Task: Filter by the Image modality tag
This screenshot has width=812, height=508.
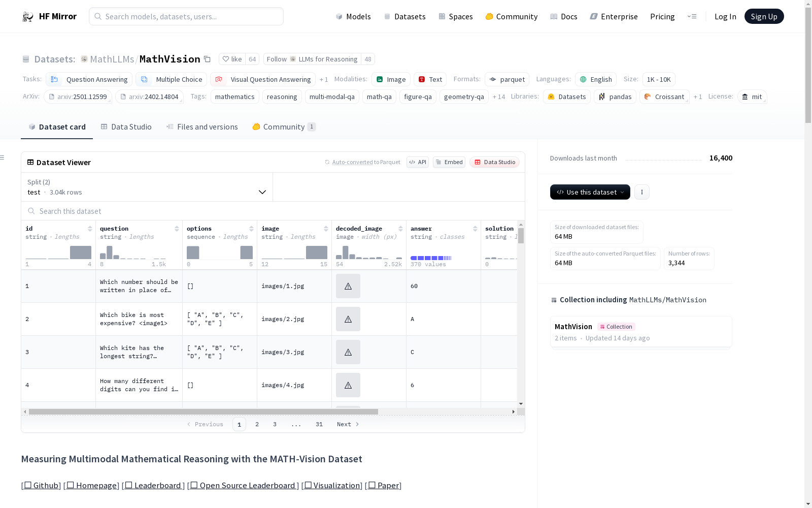Action: (x=391, y=79)
